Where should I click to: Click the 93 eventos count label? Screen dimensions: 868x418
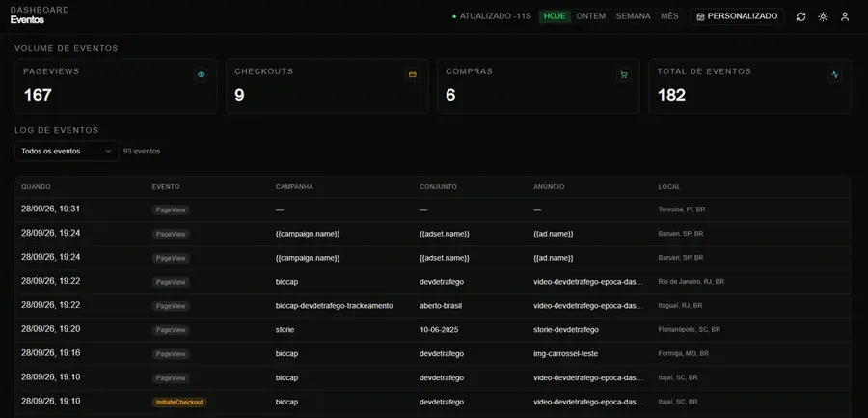142,151
